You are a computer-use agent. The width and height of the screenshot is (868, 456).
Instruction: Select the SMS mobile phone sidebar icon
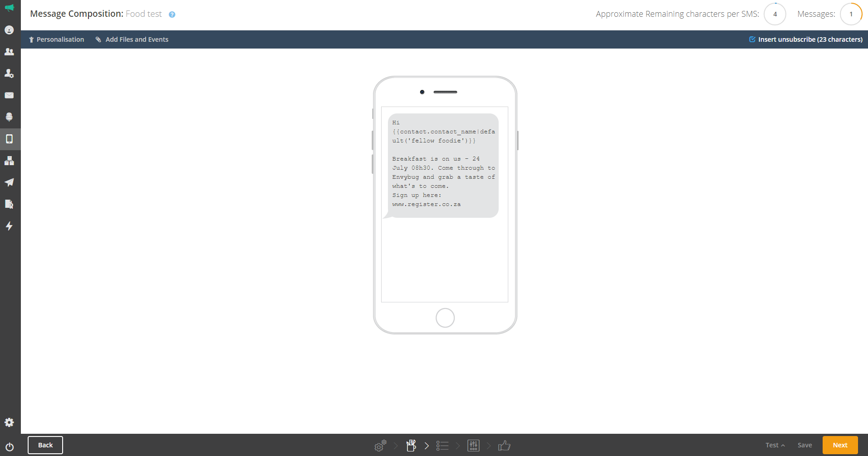pyautogui.click(x=9, y=139)
